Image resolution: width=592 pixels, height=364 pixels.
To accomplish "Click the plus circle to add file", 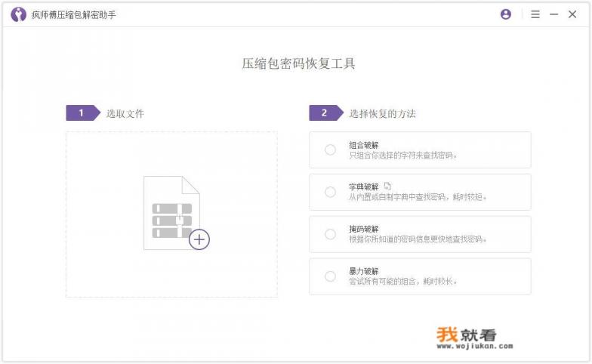I will coord(199,239).
